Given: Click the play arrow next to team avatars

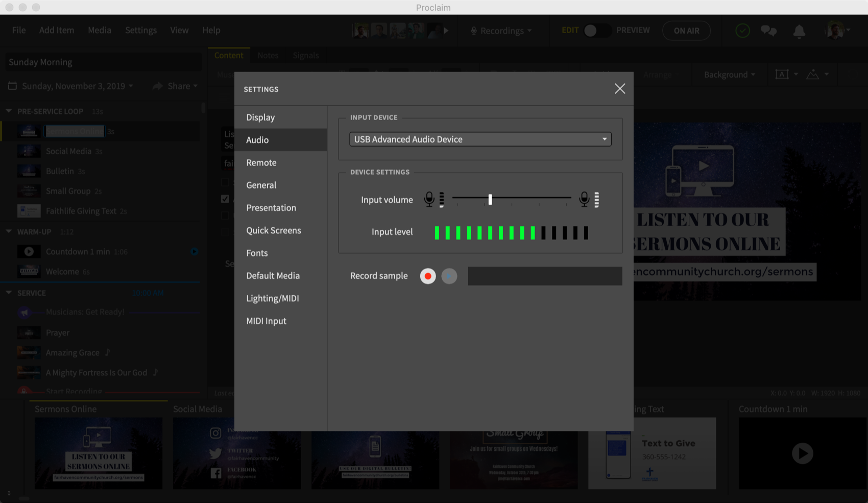Looking at the screenshot, I should pos(446,31).
